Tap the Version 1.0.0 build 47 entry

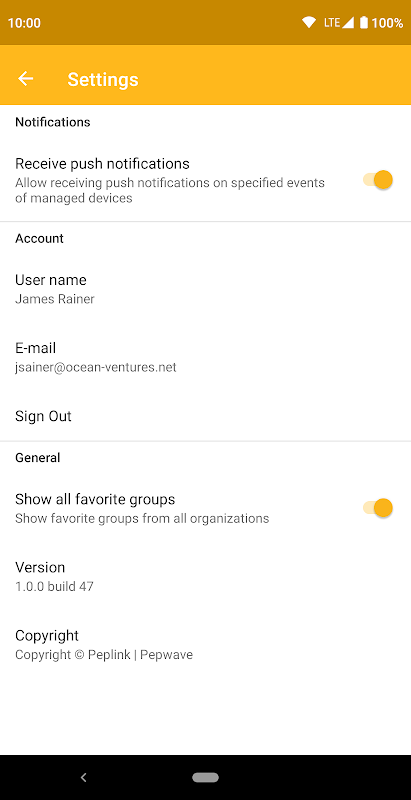click(206, 577)
